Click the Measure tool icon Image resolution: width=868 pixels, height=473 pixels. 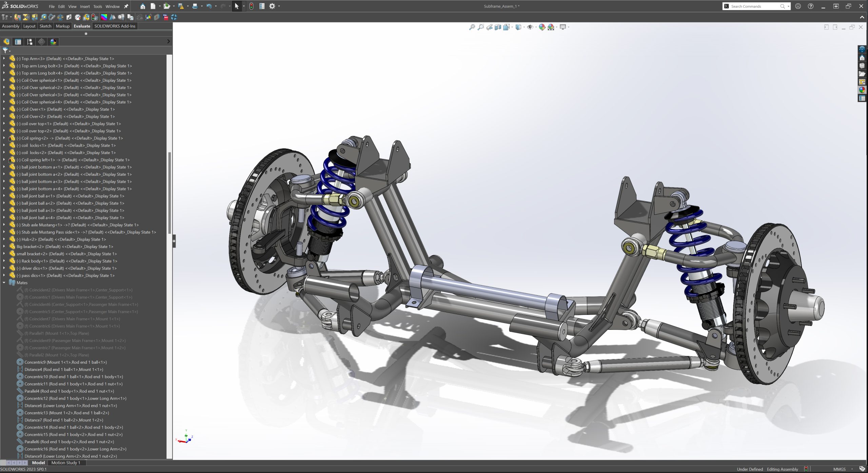coord(44,17)
